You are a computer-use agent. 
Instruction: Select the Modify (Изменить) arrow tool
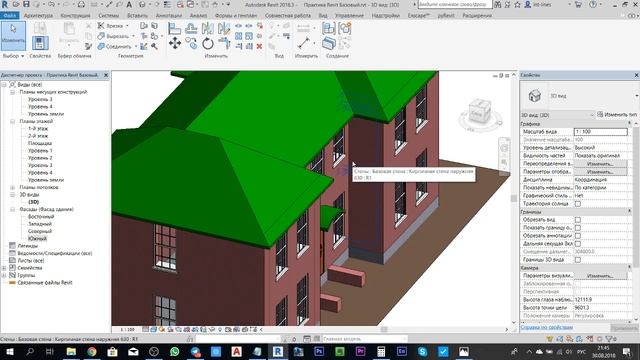[x=13, y=36]
